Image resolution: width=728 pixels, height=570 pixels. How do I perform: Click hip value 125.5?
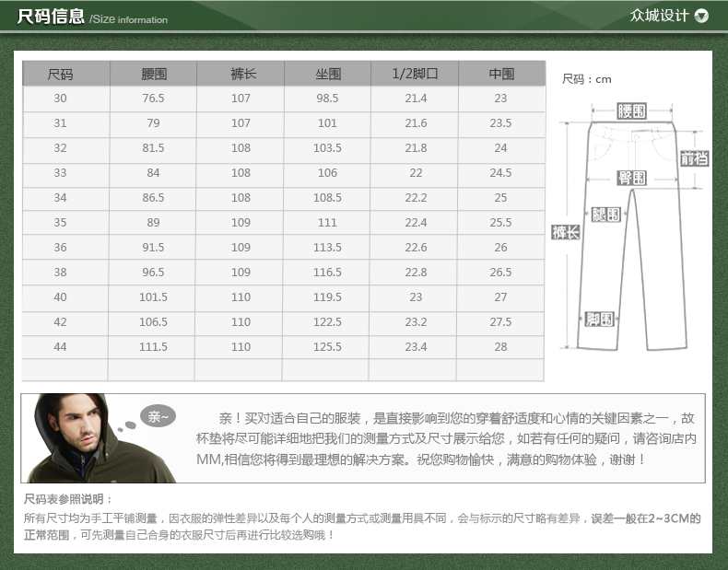pyautogui.click(x=327, y=347)
